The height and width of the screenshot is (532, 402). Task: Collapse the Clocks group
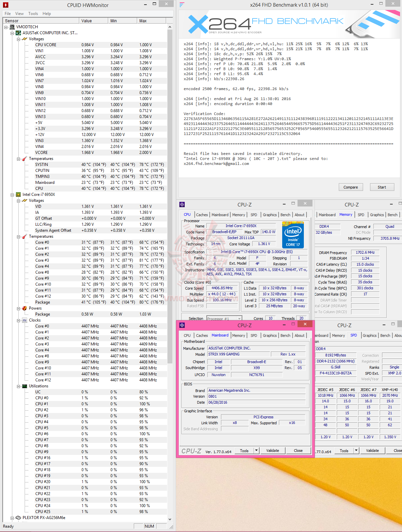pos(19,320)
